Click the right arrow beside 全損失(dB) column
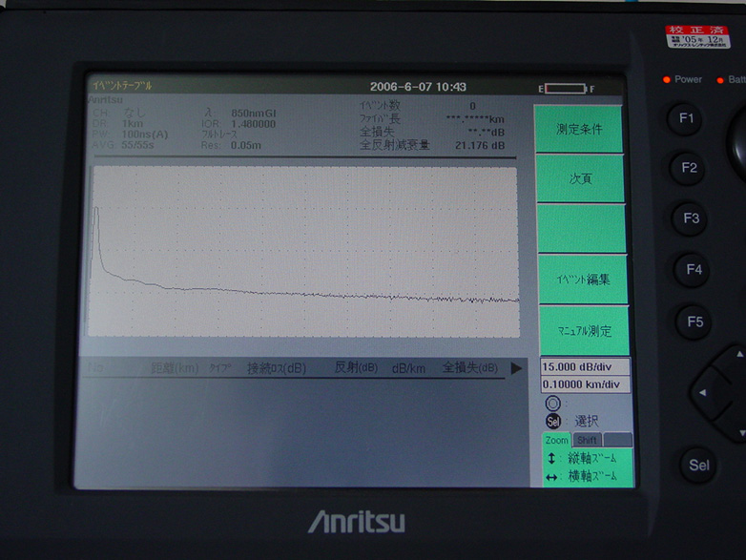This screenshot has width=746, height=560. [516, 368]
